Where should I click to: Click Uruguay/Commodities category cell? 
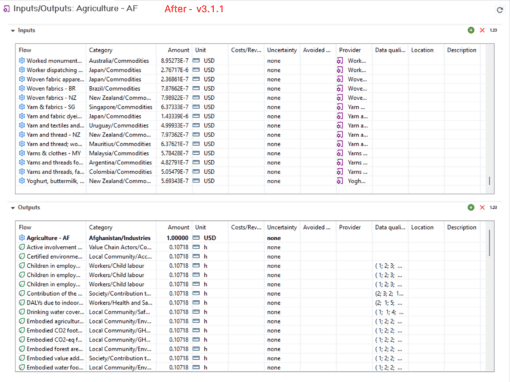pyautogui.click(x=119, y=126)
